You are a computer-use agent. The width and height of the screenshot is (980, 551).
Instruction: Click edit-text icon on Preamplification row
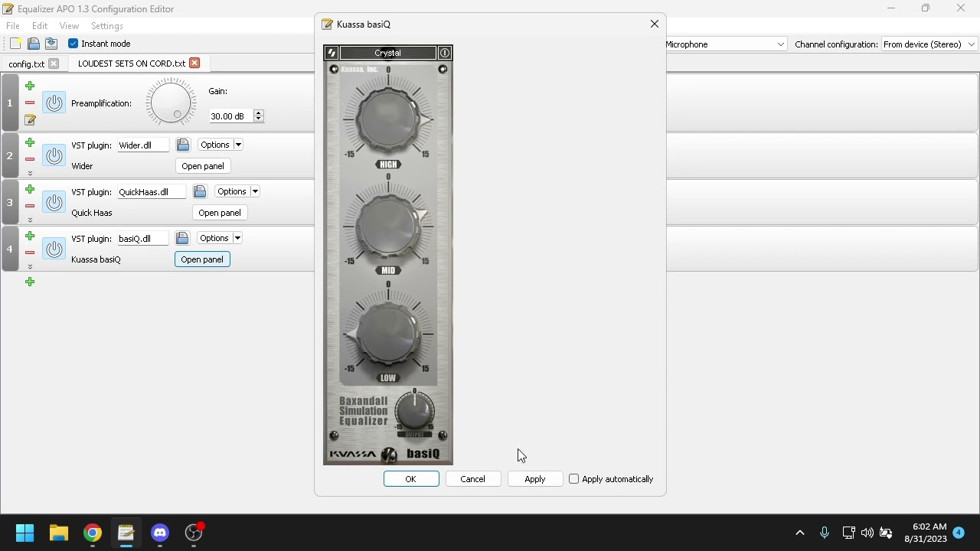[x=30, y=119]
